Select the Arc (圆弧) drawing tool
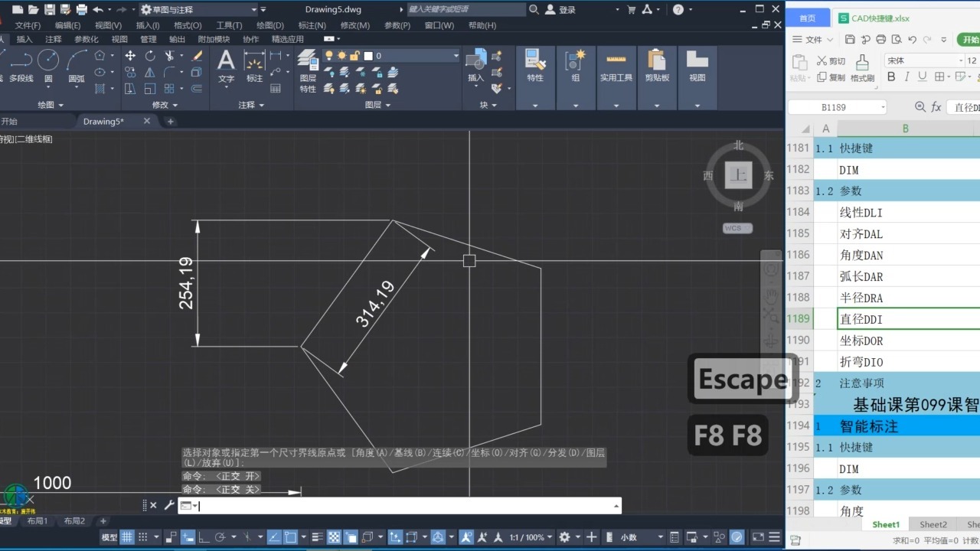This screenshot has height=551, width=980. pyautogui.click(x=77, y=66)
